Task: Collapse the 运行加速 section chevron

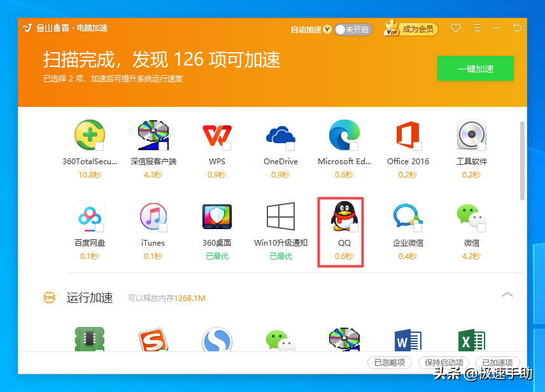Action: (507, 295)
